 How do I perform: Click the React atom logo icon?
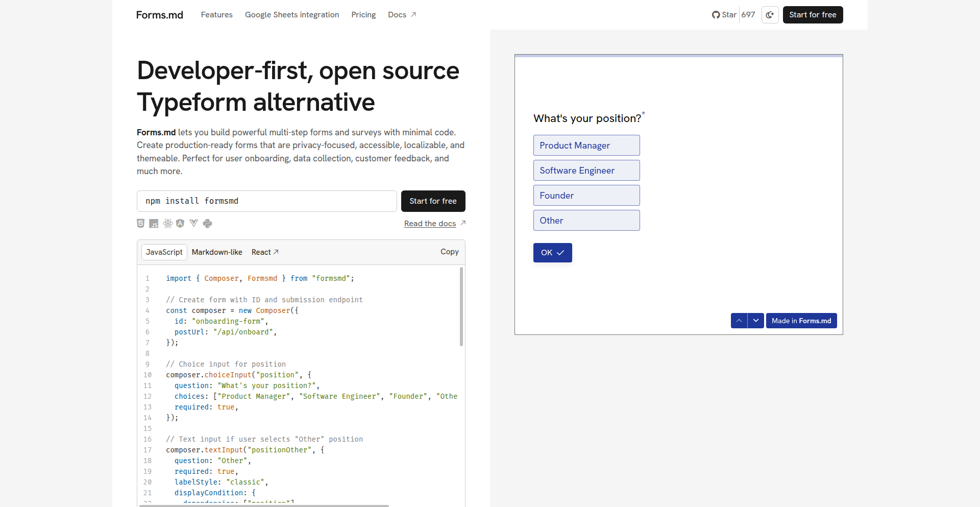point(167,224)
